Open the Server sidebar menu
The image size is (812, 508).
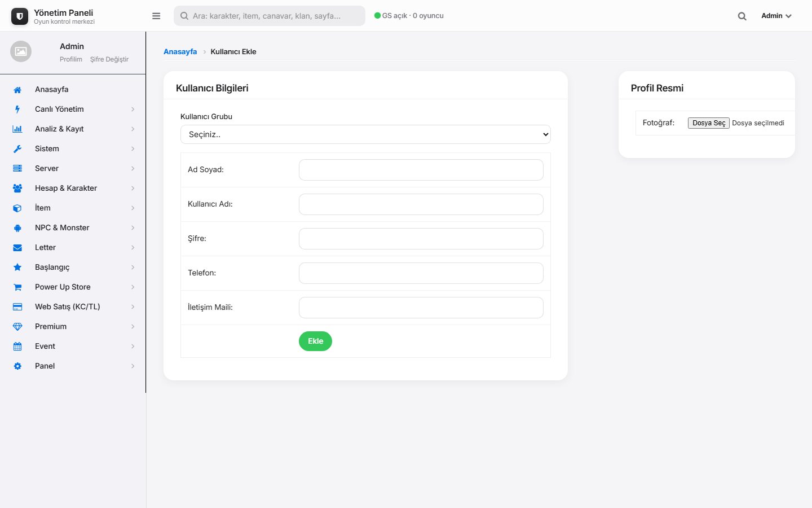[x=73, y=168]
